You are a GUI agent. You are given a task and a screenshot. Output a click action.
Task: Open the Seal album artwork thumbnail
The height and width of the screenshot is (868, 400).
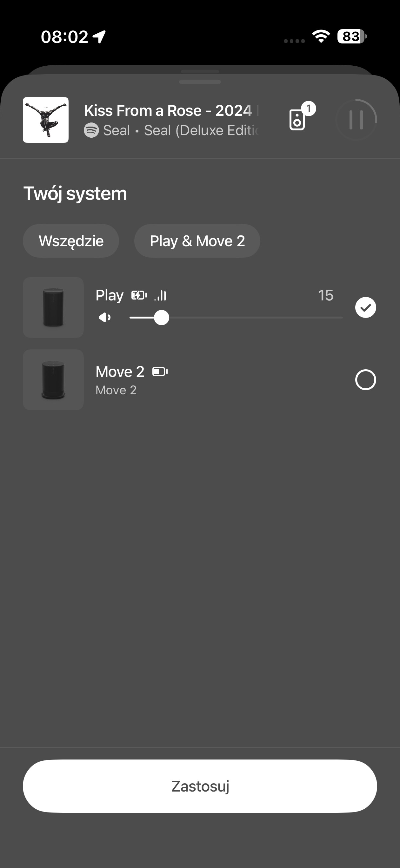coord(46,120)
